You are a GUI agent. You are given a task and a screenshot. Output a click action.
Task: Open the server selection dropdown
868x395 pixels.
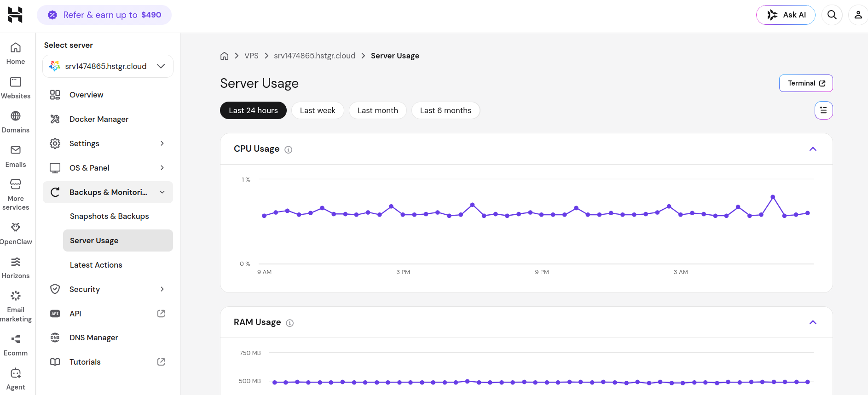pos(108,66)
